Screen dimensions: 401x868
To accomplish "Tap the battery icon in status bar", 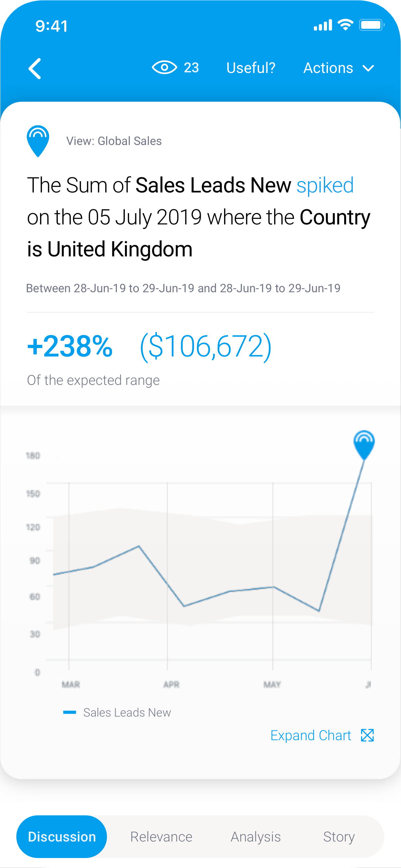I will [x=372, y=25].
